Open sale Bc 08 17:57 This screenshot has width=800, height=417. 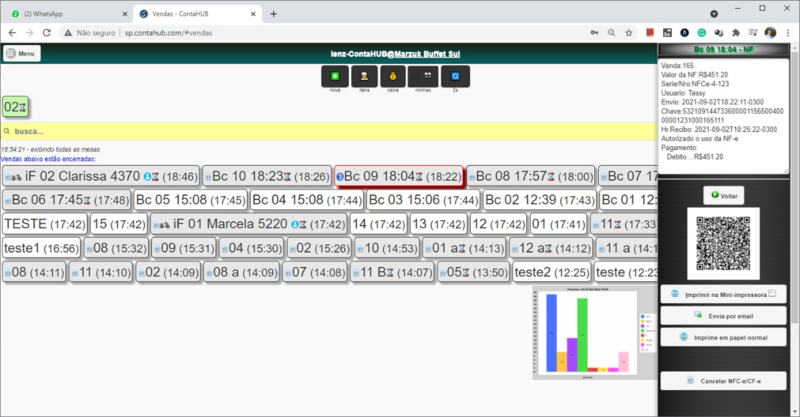point(531,176)
